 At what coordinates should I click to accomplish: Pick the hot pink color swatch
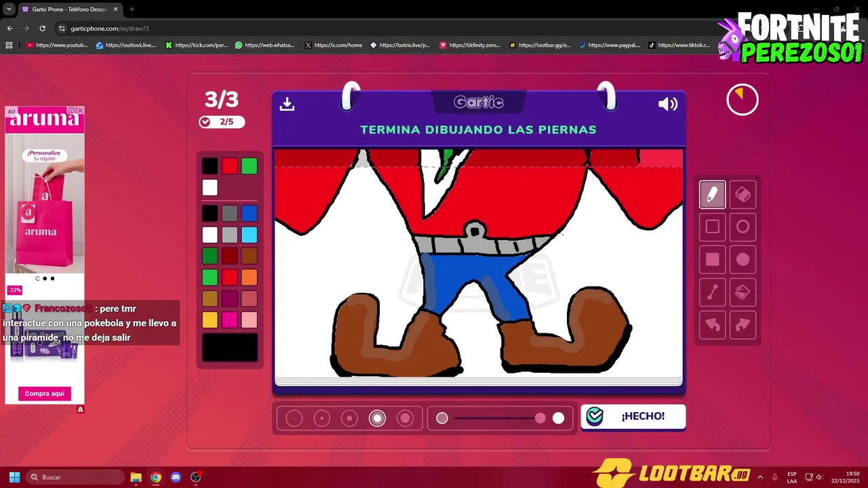coord(230,319)
